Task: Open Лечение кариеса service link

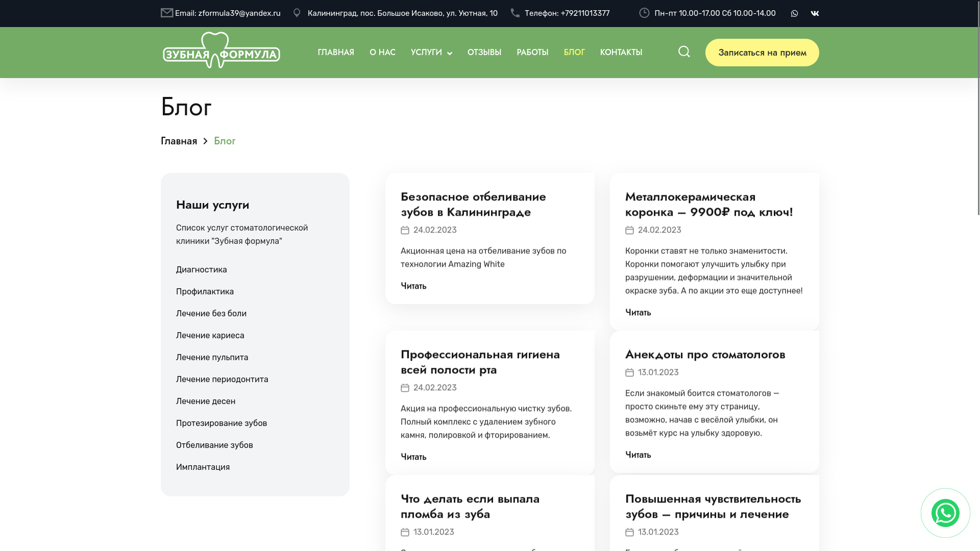Action: [210, 336]
